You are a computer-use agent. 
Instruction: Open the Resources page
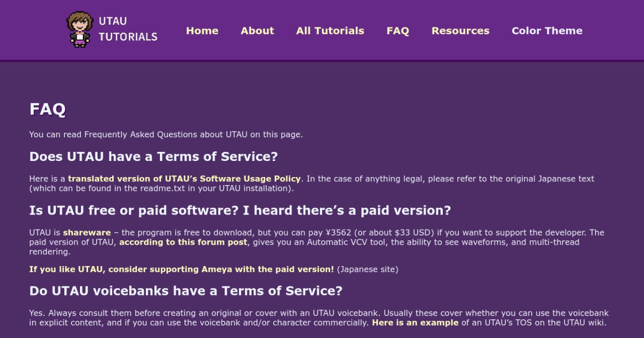pos(460,31)
